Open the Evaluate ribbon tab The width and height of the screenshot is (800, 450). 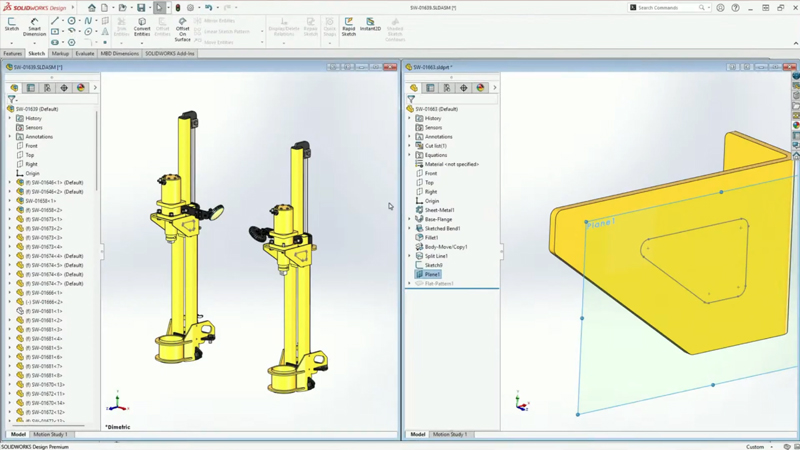(x=85, y=54)
